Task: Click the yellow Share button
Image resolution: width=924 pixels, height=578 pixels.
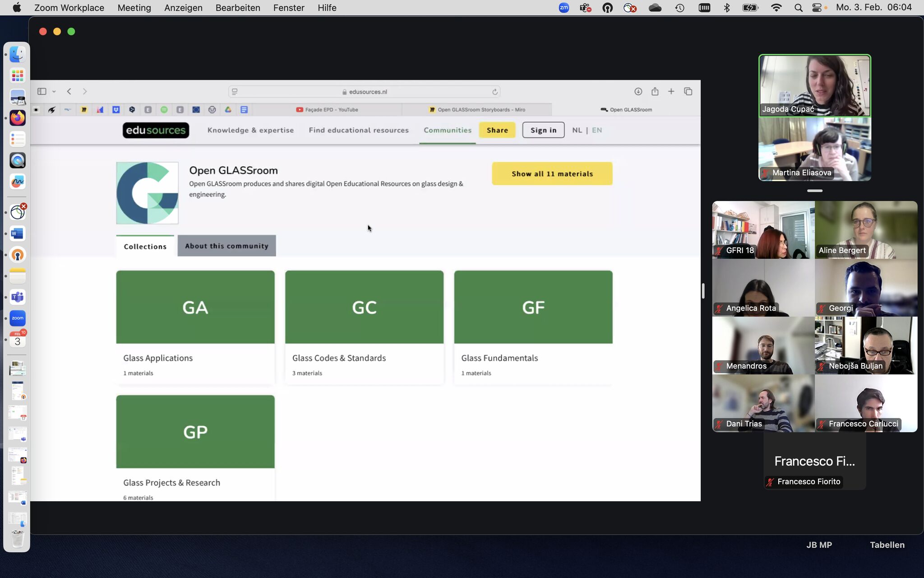Action: 497,130
